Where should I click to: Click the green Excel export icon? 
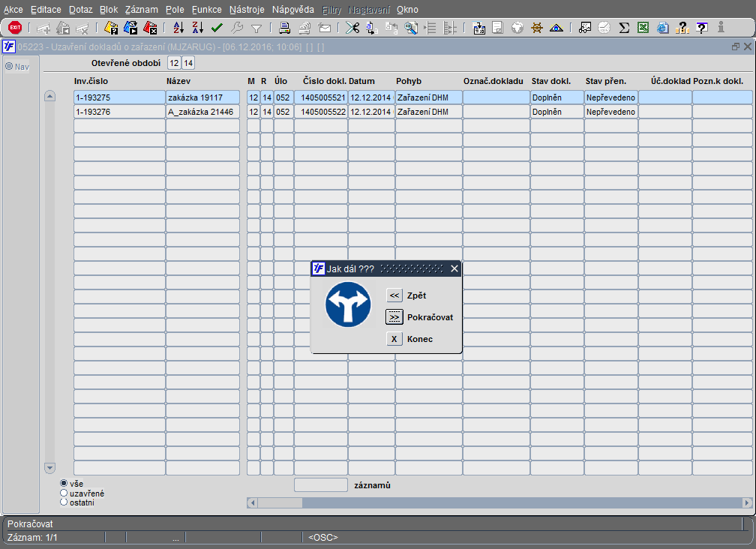[x=643, y=28]
